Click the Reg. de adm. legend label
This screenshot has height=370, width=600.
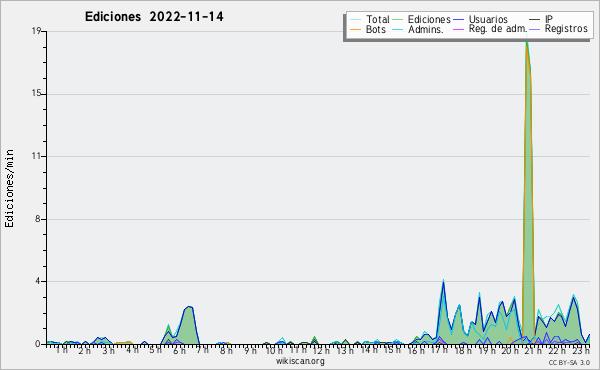coord(498,29)
